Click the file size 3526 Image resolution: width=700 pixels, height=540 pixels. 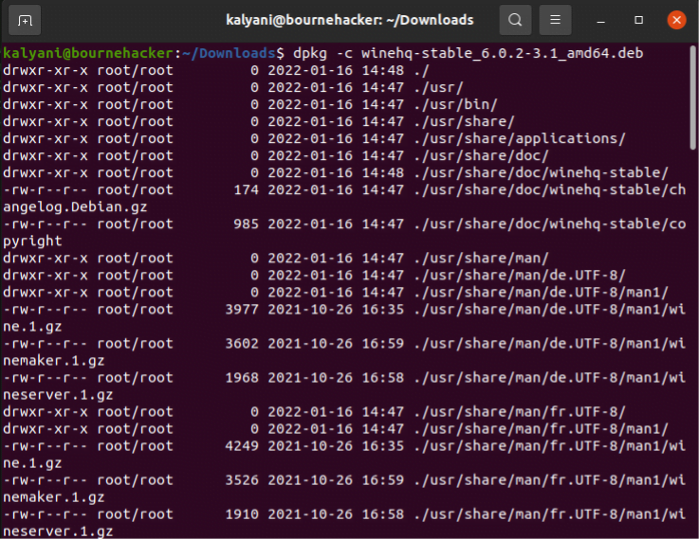click(x=242, y=480)
